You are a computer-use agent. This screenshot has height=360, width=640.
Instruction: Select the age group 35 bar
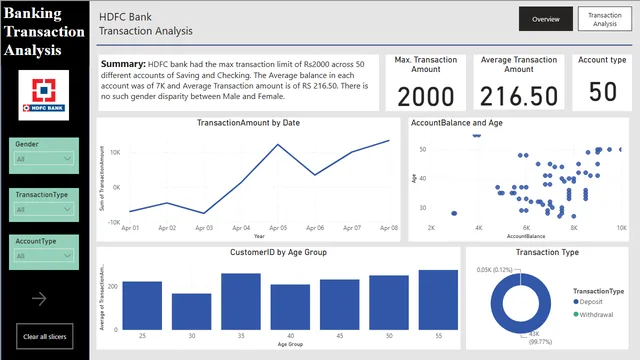click(241, 301)
